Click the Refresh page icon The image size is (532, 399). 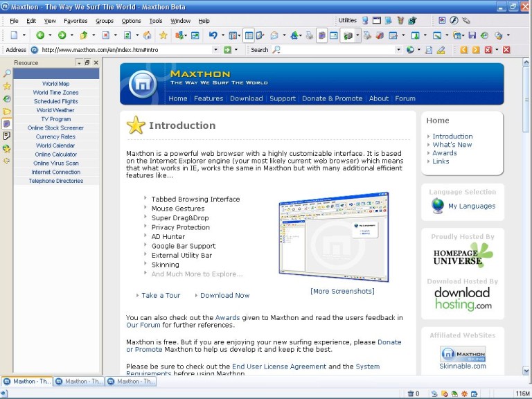coord(127,35)
